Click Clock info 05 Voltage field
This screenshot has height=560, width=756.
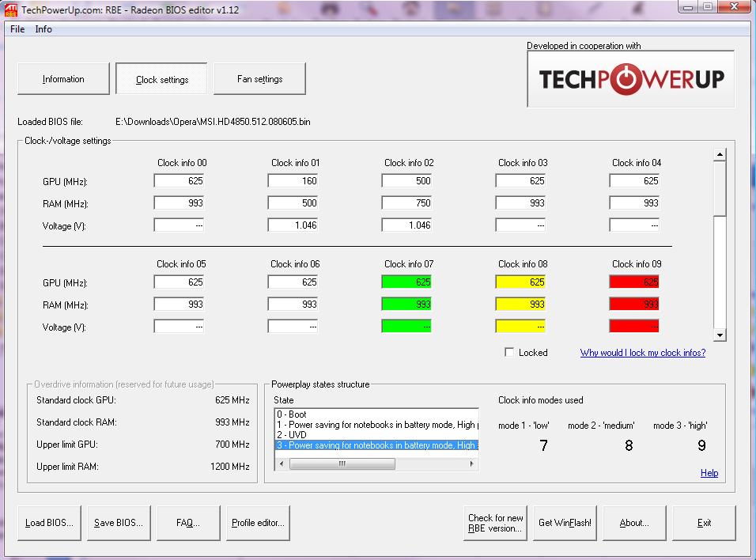tap(179, 327)
